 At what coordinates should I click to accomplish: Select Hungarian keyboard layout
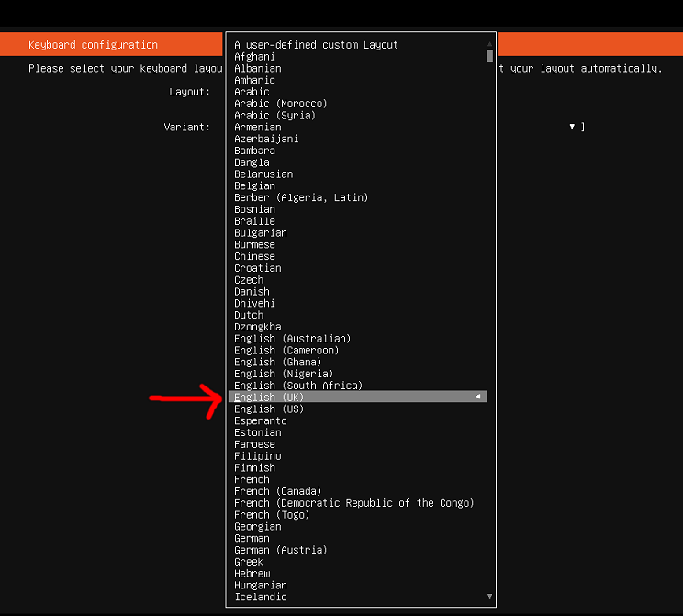260,585
